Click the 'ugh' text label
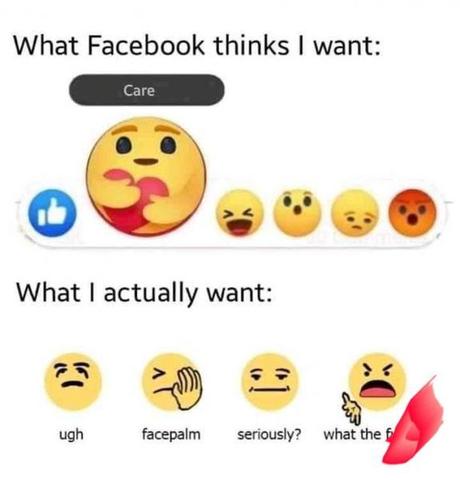This screenshot has height=480, width=460. [71, 435]
